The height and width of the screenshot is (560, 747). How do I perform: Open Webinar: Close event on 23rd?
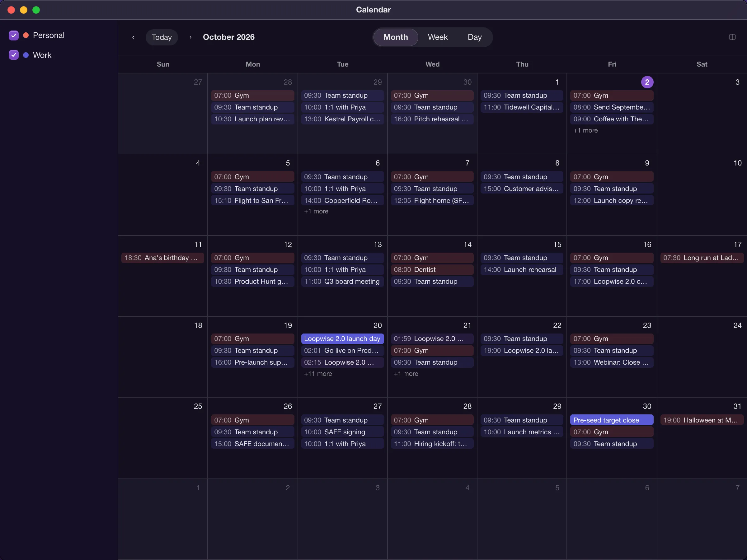tap(612, 362)
